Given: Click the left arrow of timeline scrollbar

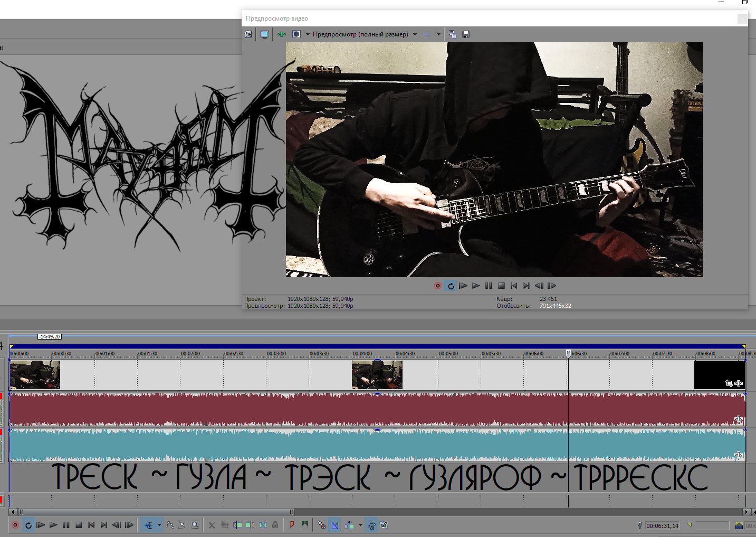Looking at the screenshot, I should click(13, 512).
